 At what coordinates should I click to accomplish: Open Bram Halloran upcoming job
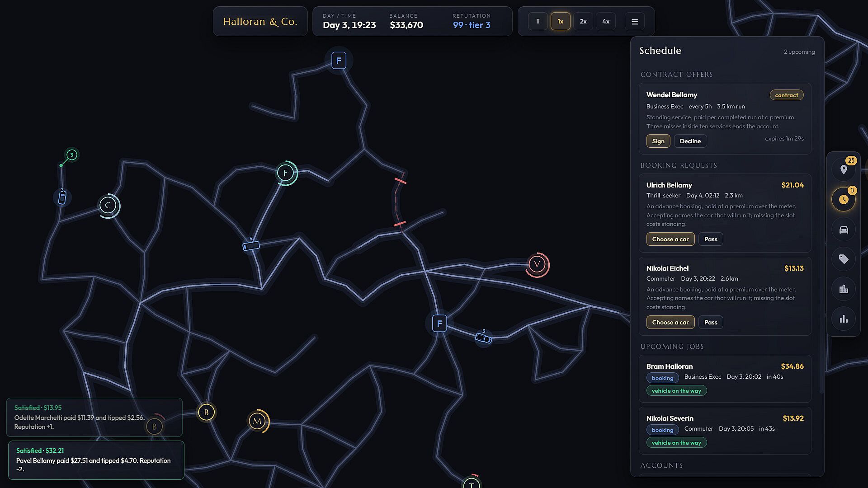tap(725, 379)
